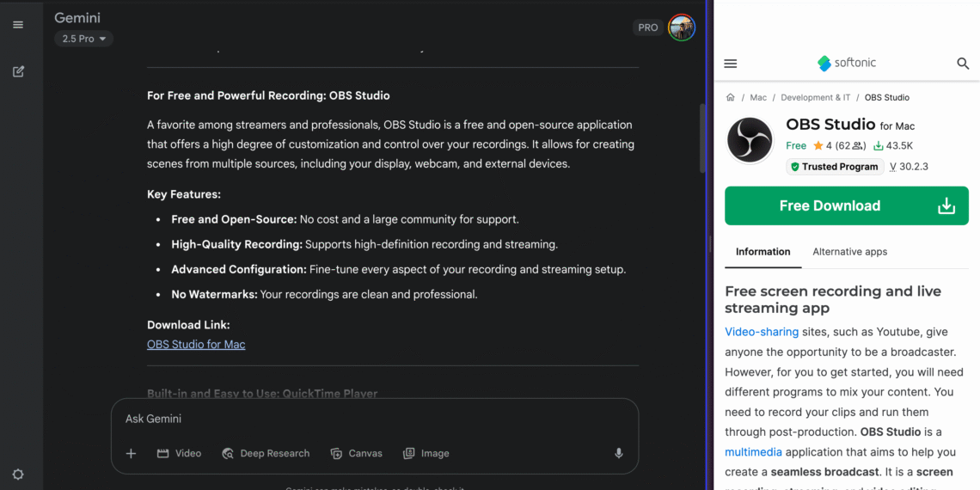
Task: Click the version 30.2.3 label
Action: click(x=908, y=167)
